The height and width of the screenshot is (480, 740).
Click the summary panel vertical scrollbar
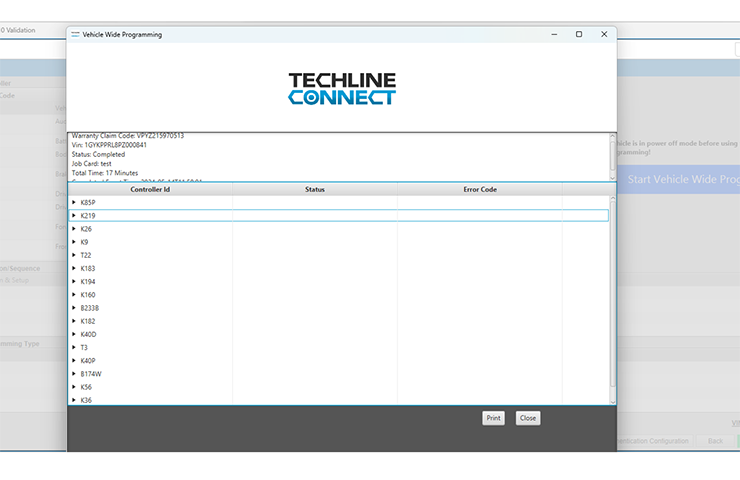point(613,157)
